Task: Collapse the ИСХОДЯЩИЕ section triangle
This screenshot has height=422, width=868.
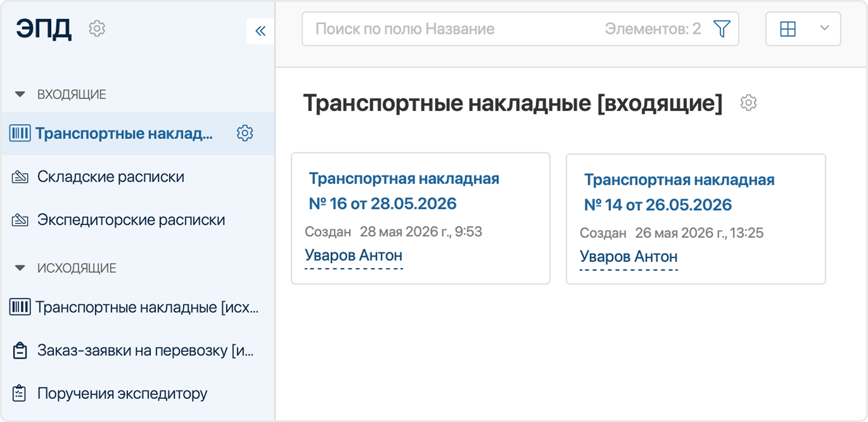Action: pyautogui.click(x=20, y=268)
